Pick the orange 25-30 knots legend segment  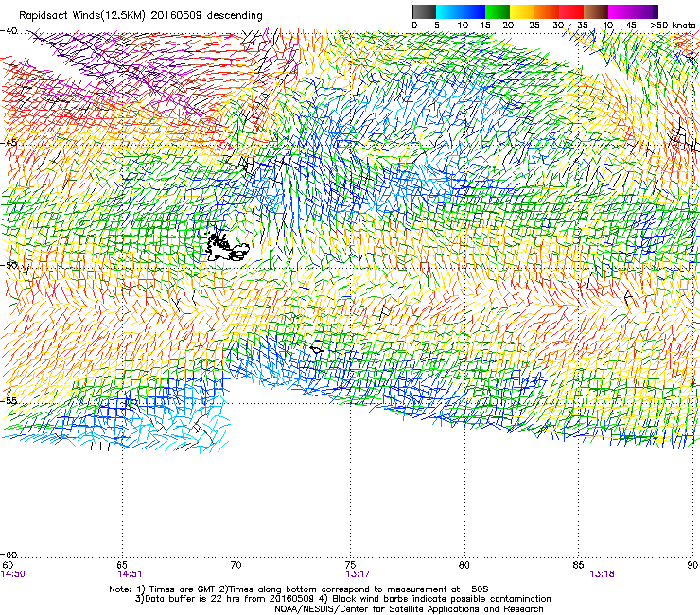tap(547, 11)
